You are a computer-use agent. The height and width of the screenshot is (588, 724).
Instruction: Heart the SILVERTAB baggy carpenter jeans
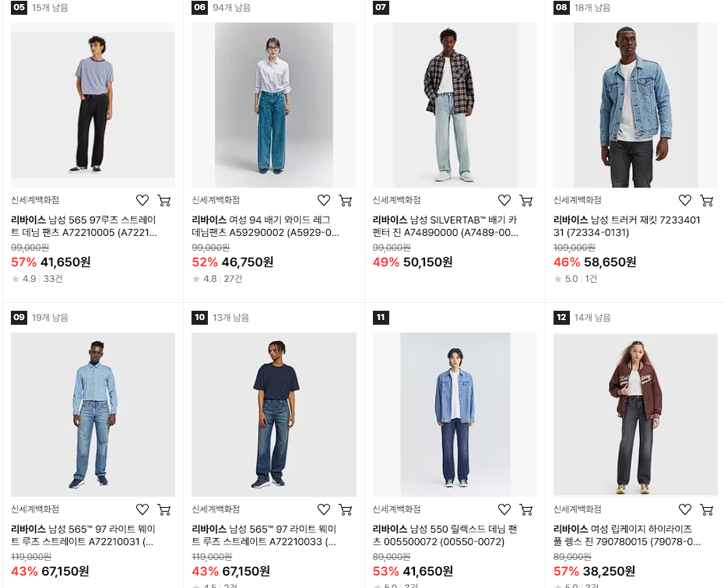504,200
